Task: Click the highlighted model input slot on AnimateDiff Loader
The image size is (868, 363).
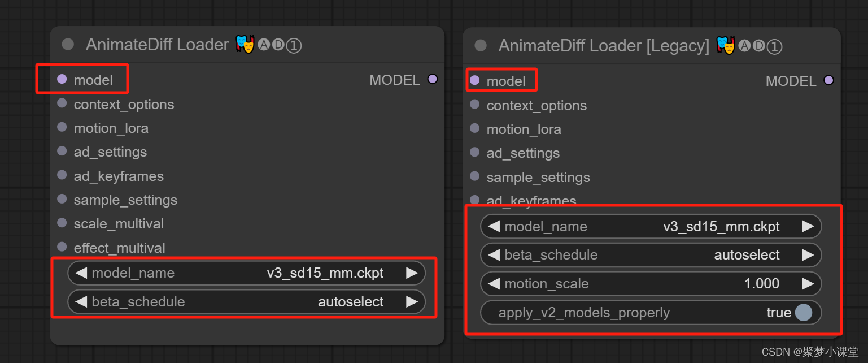Action: pyautogui.click(x=62, y=79)
